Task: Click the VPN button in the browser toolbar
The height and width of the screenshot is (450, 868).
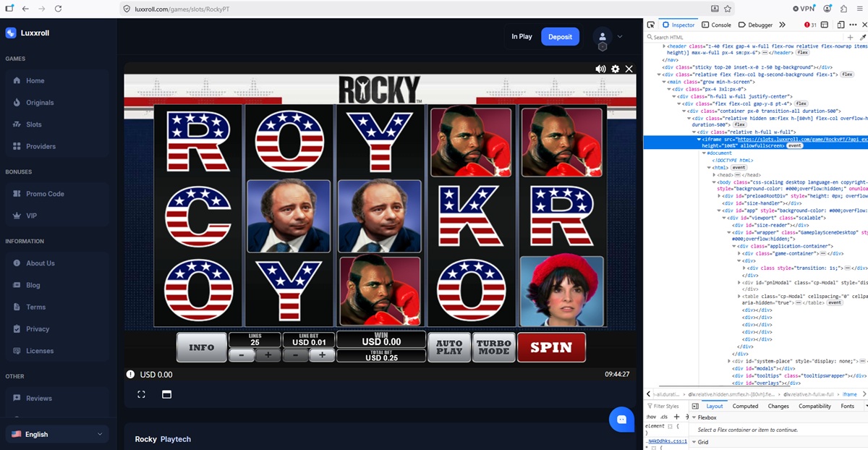Action: [804, 9]
